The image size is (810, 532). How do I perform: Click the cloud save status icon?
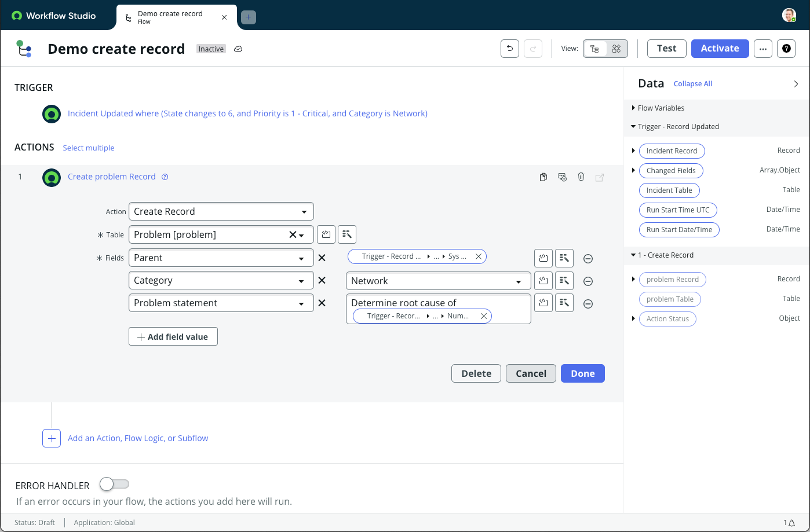pos(238,49)
